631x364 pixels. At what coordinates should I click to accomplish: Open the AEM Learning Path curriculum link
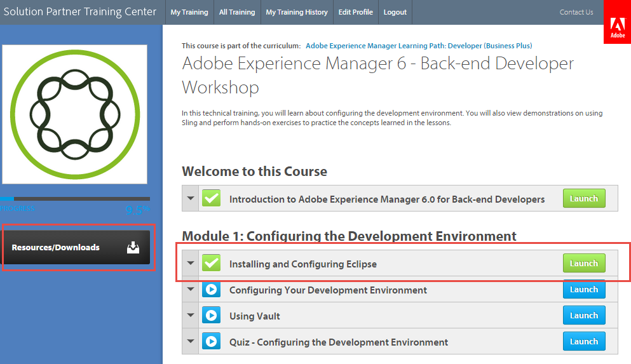419,46
